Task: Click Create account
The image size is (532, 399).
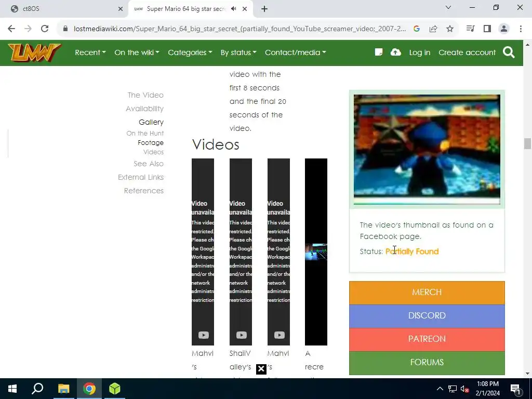Action: (467, 52)
